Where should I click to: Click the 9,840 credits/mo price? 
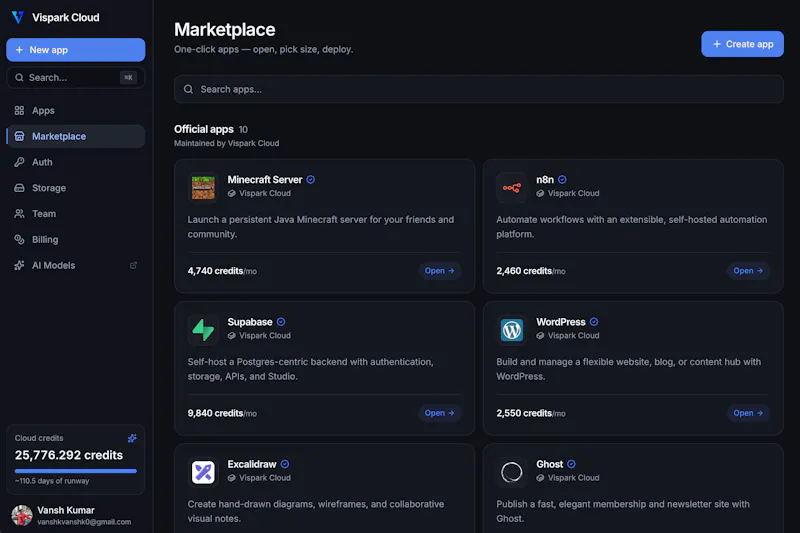tap(222, 413)
